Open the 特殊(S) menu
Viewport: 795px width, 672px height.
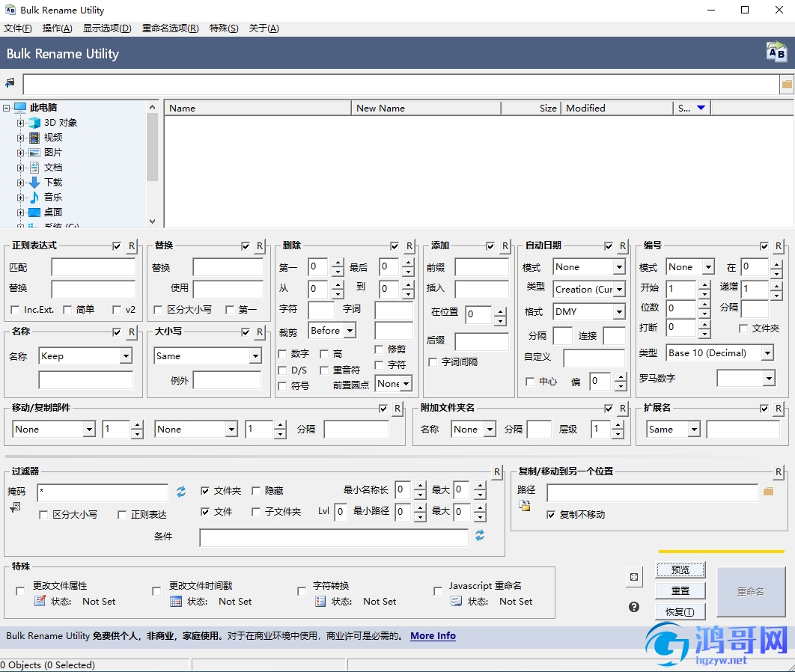click(x=224, y=28)
